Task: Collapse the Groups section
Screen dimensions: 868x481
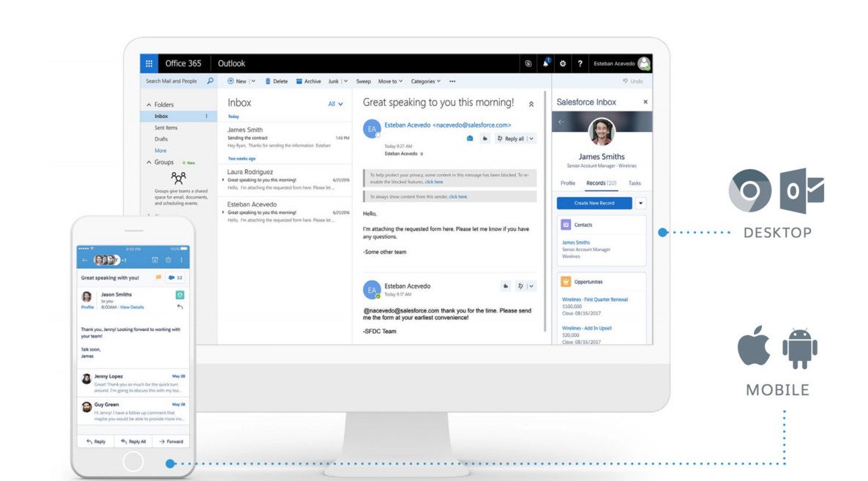Action: 149,163
